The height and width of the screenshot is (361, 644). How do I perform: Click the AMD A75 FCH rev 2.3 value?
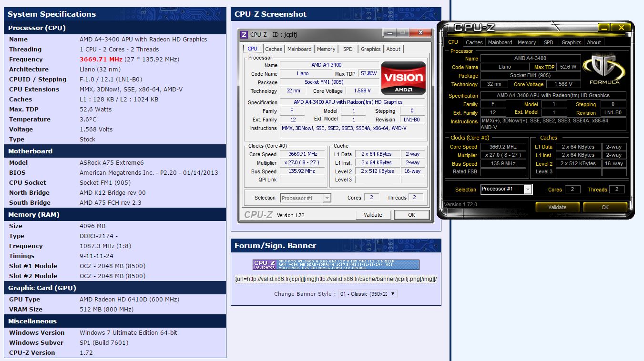110,203
